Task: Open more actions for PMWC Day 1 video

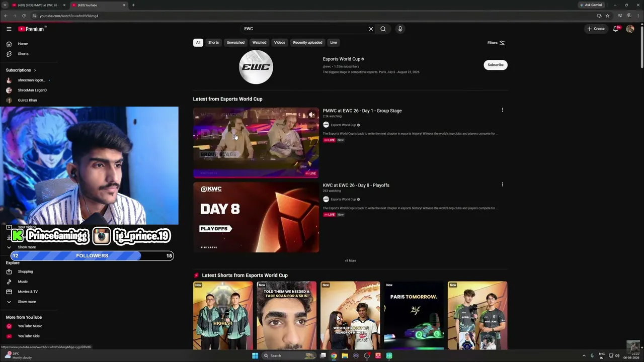Action: click(502, 110)
